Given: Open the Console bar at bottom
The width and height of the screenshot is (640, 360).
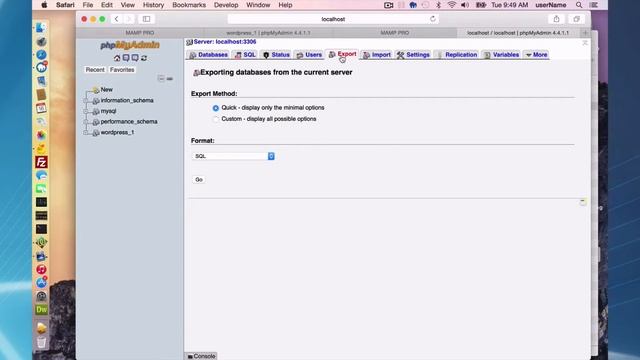Looking at the screenshot, I should (201, 356).
